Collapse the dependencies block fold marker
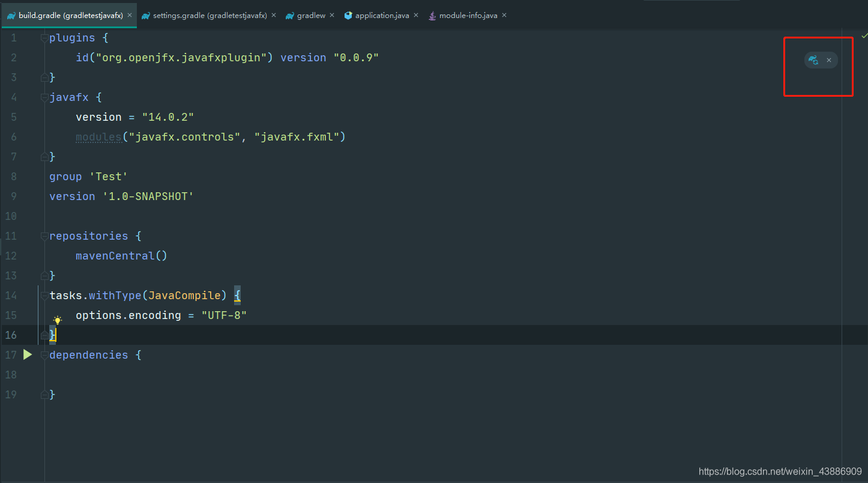This screenshot has height=483, width=868. [x=44, y=355]
